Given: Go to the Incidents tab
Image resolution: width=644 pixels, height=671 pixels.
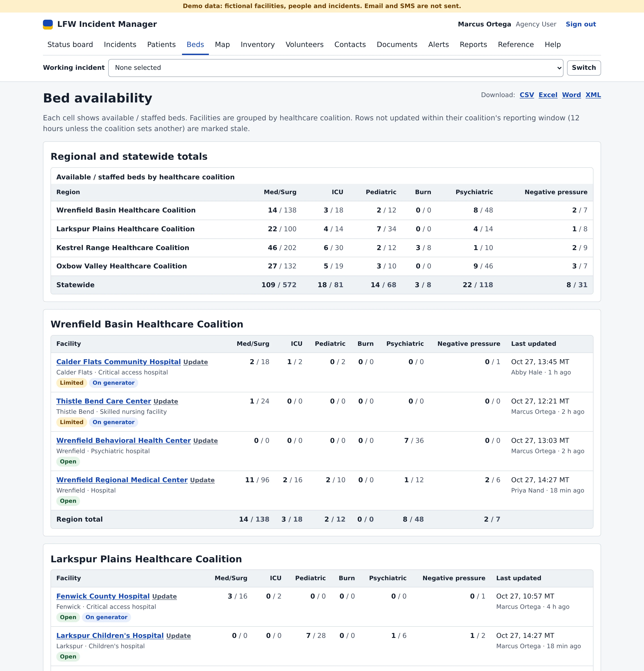Looking at the screenshot, I should coord(120,45).
